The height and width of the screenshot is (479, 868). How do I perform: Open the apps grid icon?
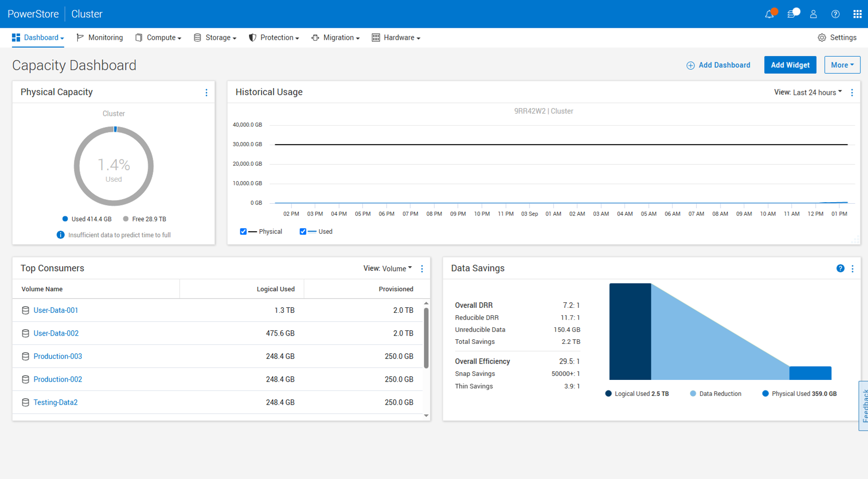(857, 14)
